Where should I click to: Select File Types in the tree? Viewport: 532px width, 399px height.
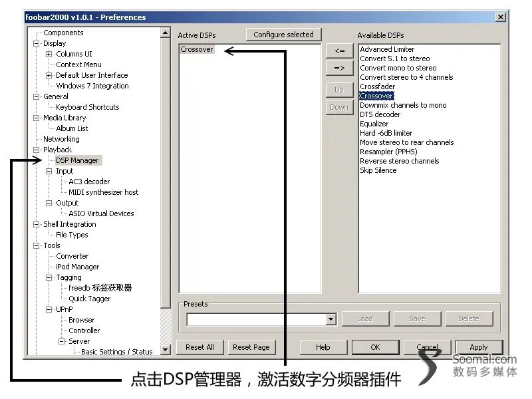click(x=72, y=235)
